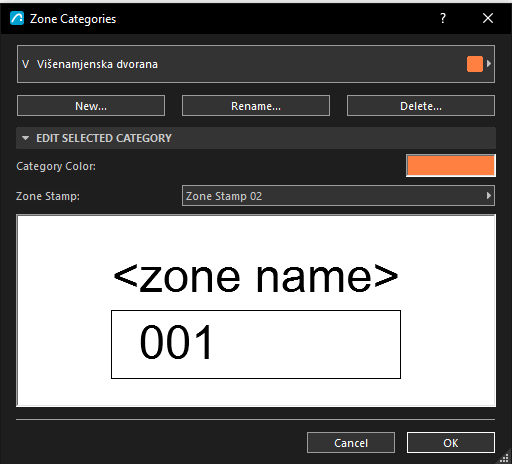Open the Category Color orange swatch
The height and width of the screenshot is (464, 512).
[451, 165]
